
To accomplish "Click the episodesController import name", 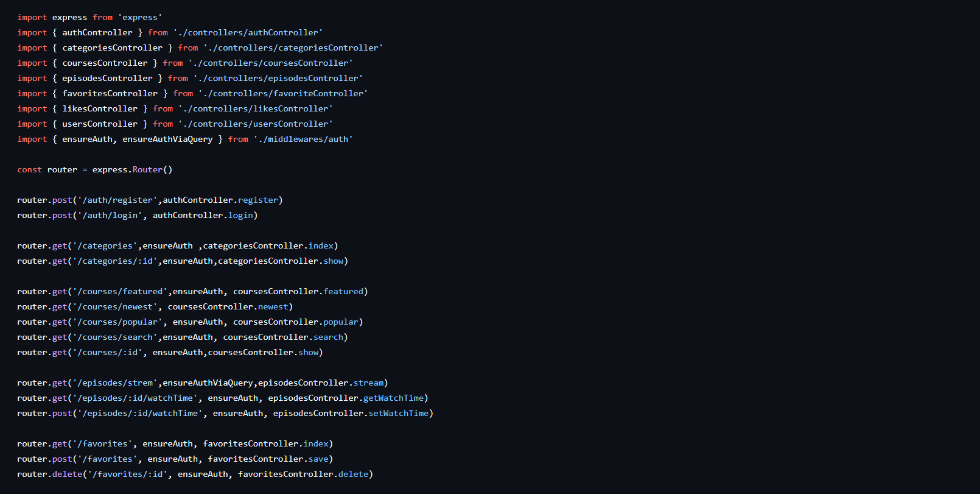I will pos(107,79).
